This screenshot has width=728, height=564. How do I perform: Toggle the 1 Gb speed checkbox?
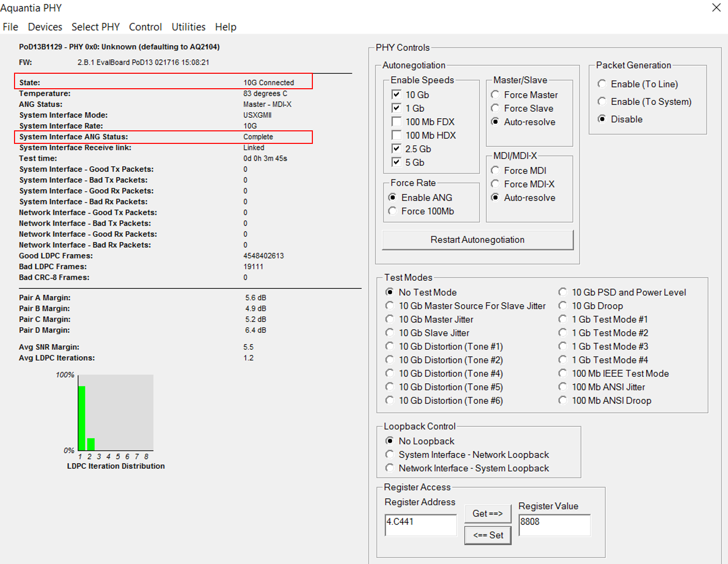[x=396, y=108]
